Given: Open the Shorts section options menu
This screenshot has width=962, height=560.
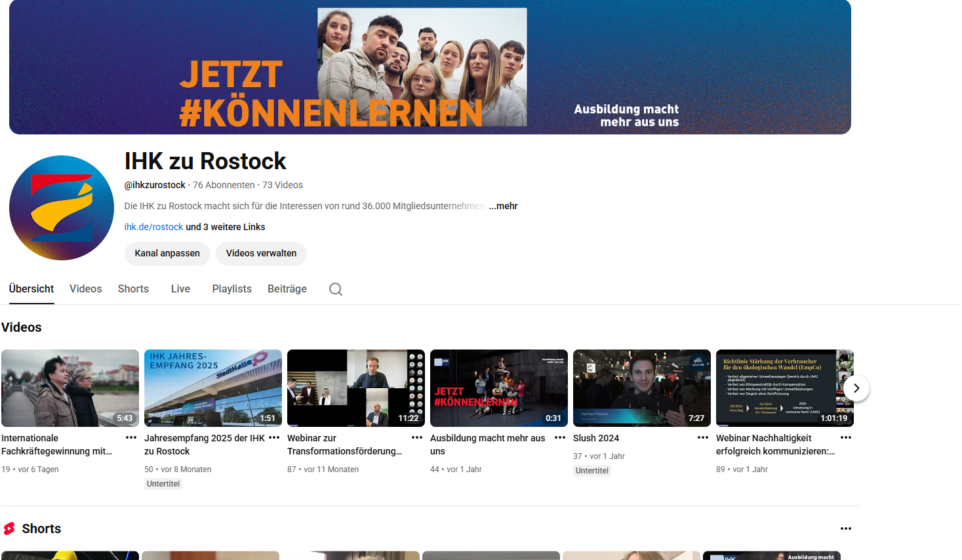Looking at the screenshot, I should 846,529.
